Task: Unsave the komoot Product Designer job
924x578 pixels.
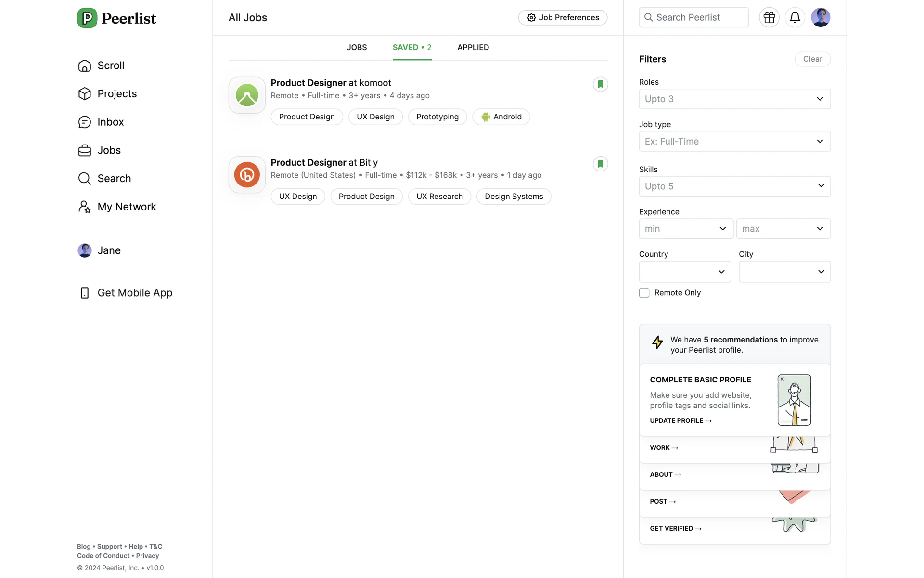Action: click(x=600, y=84)
